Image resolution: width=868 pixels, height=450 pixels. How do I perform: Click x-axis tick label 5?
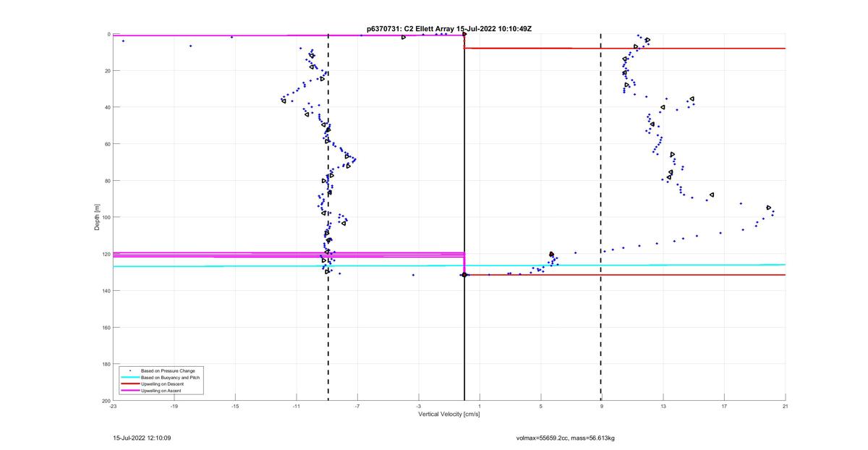(540, 407)
